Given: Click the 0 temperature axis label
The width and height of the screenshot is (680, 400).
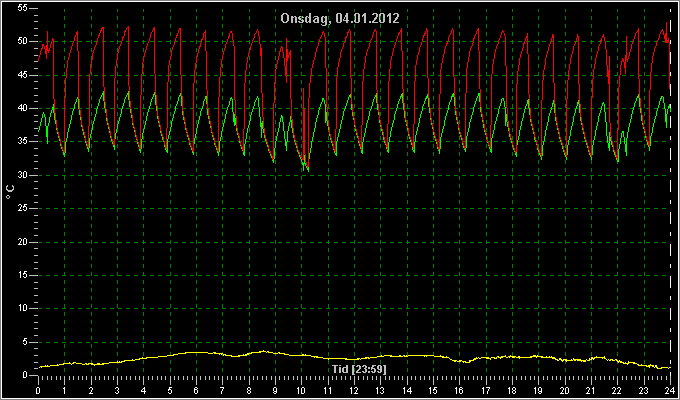Looking at the screenshot, I should click(25, 376).
